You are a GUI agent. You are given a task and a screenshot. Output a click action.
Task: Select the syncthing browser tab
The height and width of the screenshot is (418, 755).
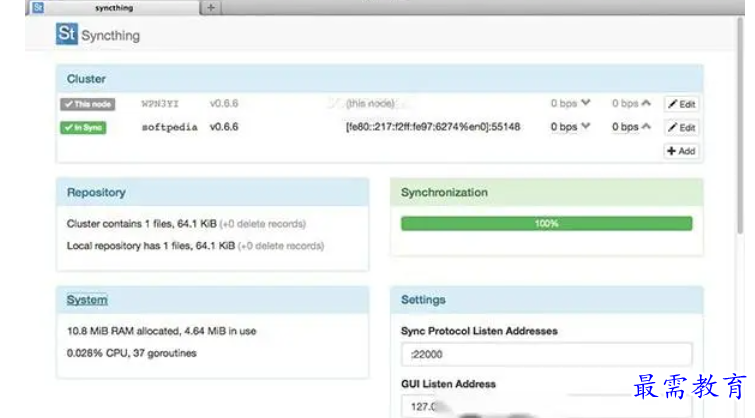pyautogui.click(x=115, y=8)
